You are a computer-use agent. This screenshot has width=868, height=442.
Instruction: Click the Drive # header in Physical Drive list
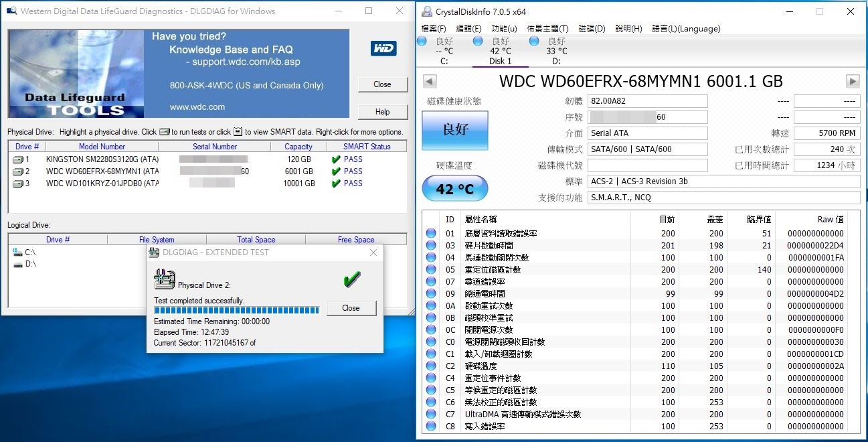[x=27, y=147]
